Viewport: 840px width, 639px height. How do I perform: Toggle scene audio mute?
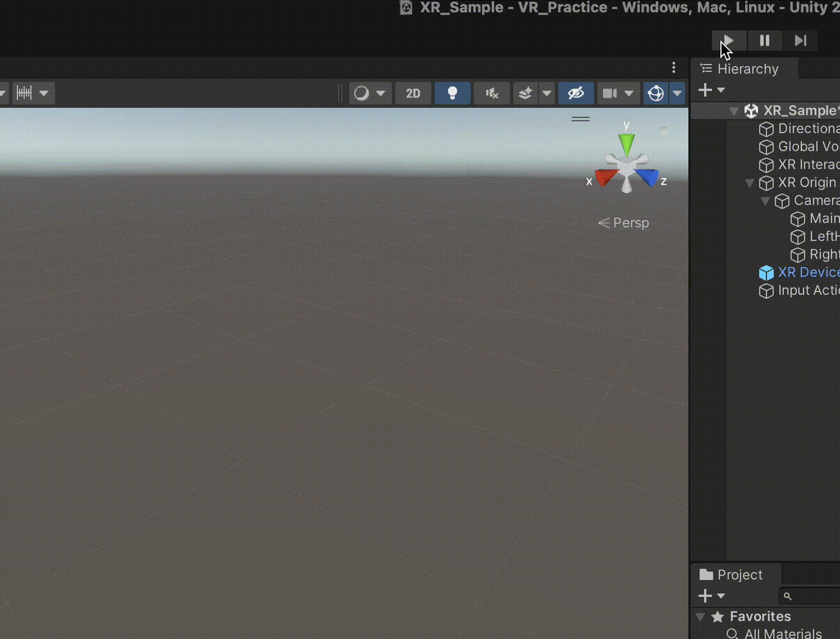[x=492, y=93]
